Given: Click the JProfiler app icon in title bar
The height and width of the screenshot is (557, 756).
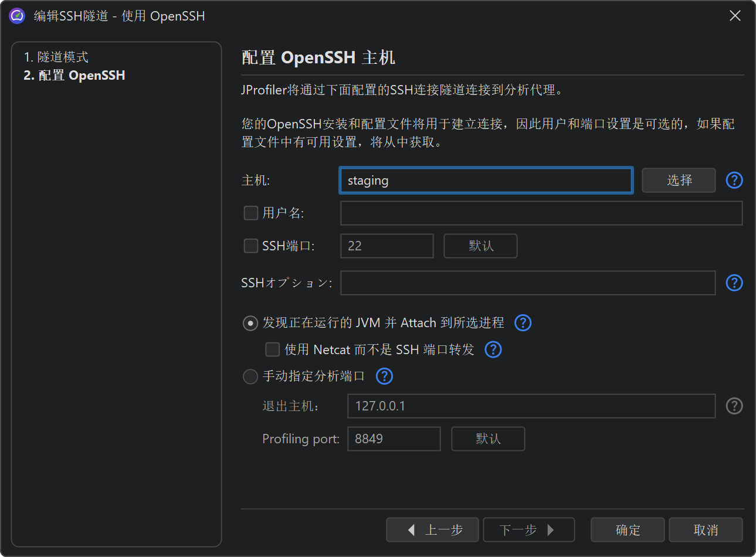Looking at the screenshot, I should (x=17, y=16).
